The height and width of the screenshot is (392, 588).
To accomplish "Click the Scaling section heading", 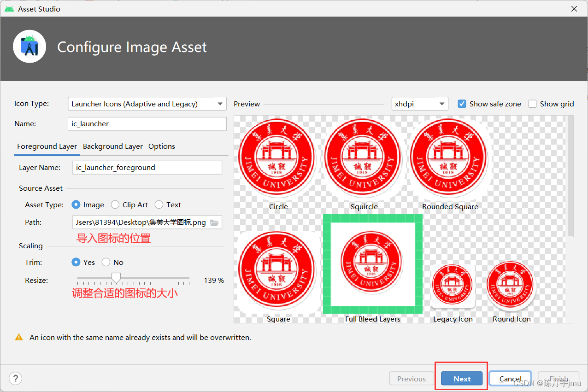I will coord(31,246).
